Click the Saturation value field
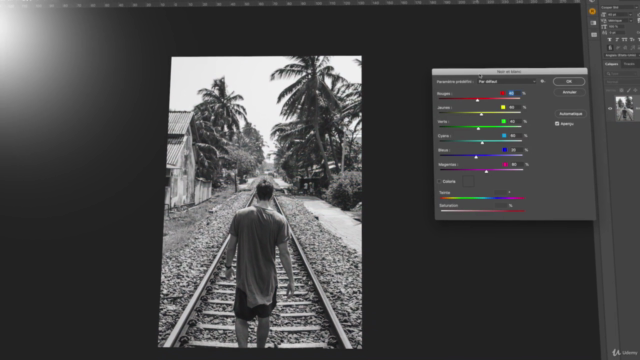The width and height of the screenshot is (640, 360). click(x=501, y=205)
